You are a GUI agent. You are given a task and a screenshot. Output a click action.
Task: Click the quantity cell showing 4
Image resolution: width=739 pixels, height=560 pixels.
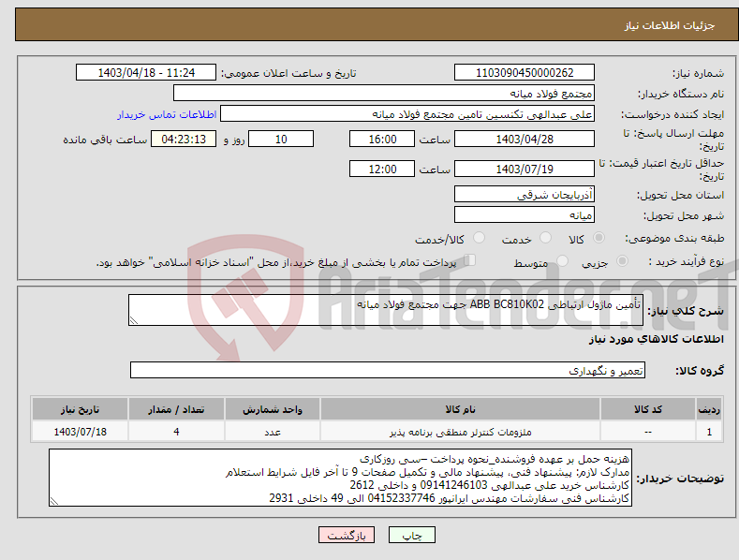(x=176, y=432)
